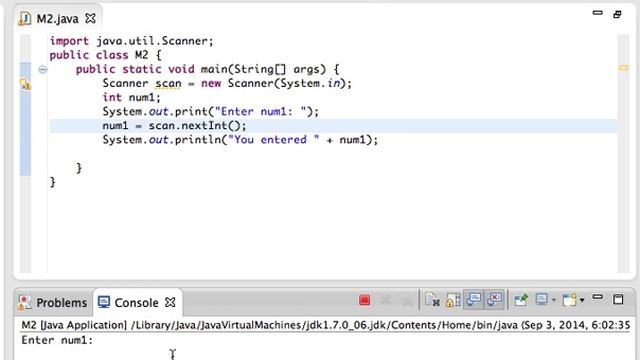Viewport: 640px width, 360px height.
Task: Minimize the Console view
Action: pyautogui.click(x=598, y=297)
